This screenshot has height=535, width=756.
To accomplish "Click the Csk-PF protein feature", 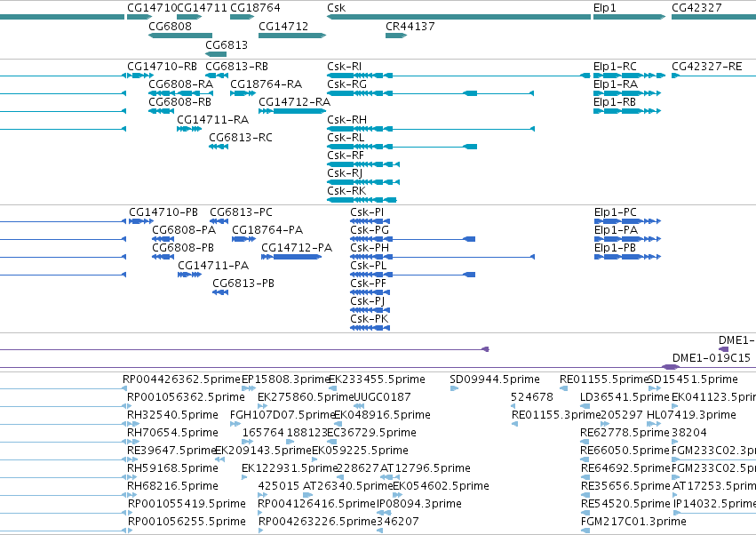I will 370,292.
